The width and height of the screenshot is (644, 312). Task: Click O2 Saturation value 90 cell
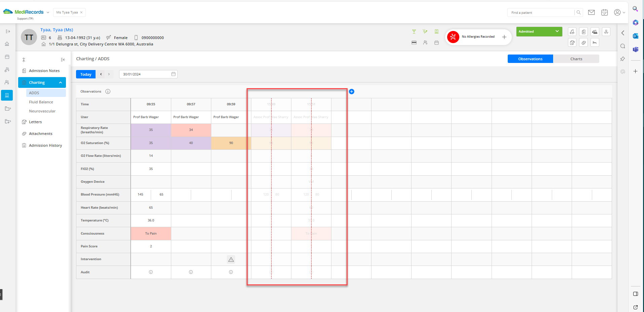click(231, 143)
